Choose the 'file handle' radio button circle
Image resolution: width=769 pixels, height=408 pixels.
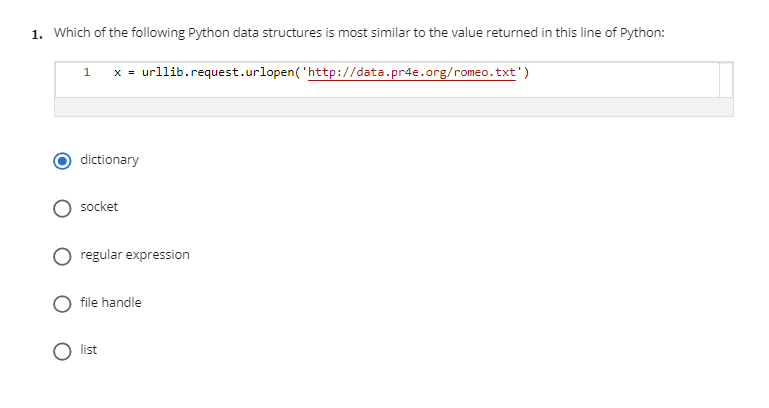pos(63,303)
